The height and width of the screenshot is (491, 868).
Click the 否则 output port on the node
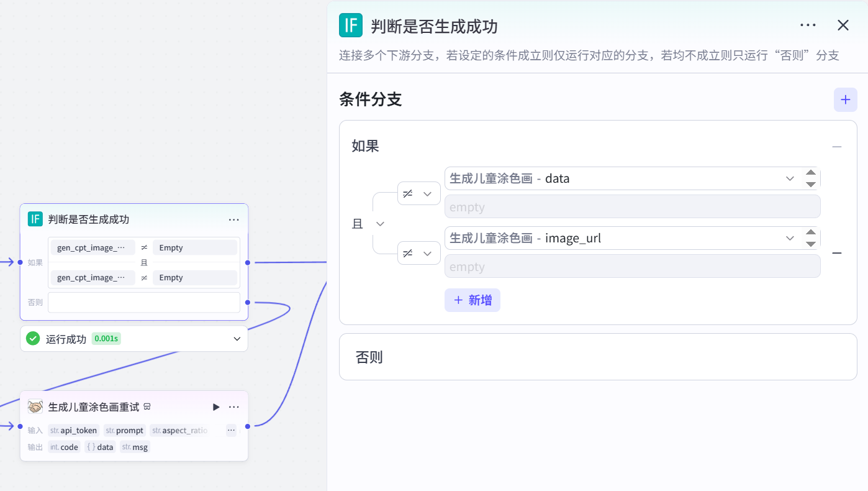click(248, 302)
